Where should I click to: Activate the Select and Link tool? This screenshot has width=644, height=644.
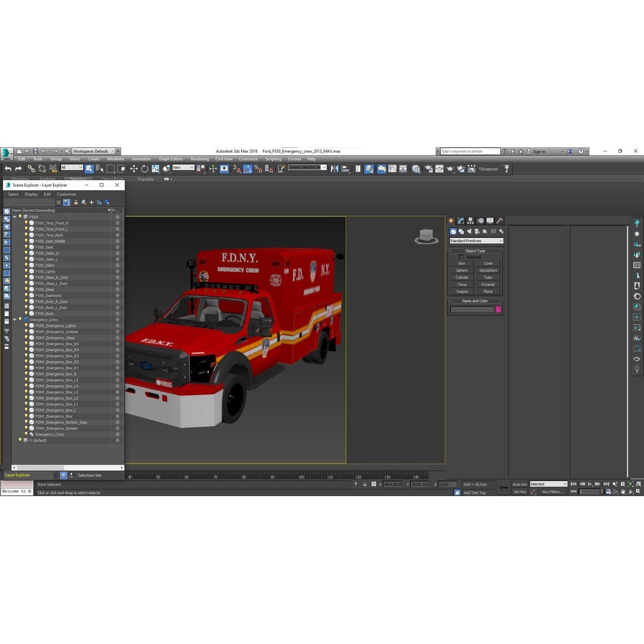pos(31,169)
